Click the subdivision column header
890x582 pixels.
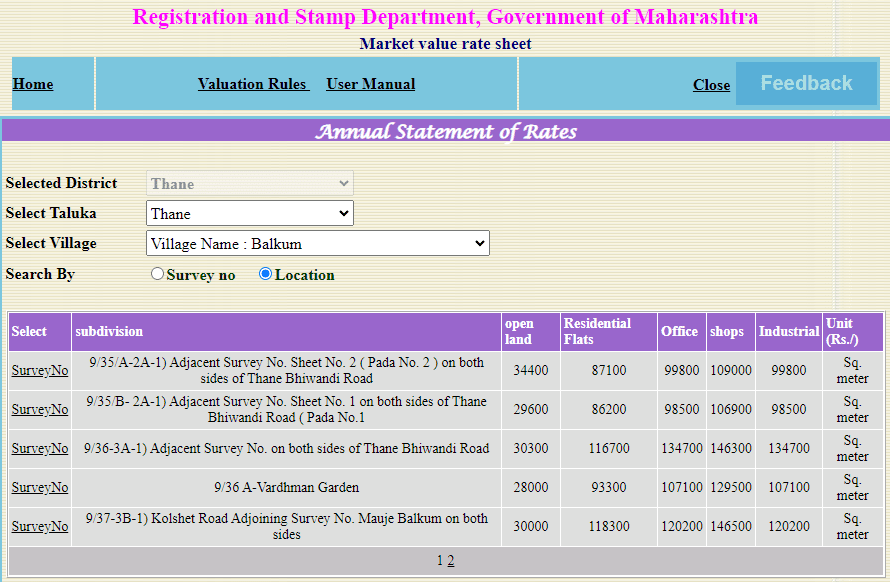[x=287, y=332]
